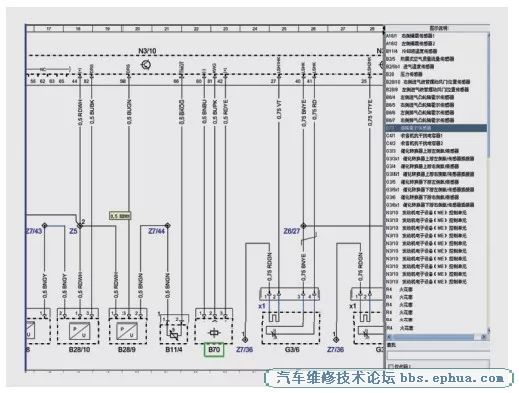Select the Z5 junction node
This screenshot has height=393, width=519.
80,226
